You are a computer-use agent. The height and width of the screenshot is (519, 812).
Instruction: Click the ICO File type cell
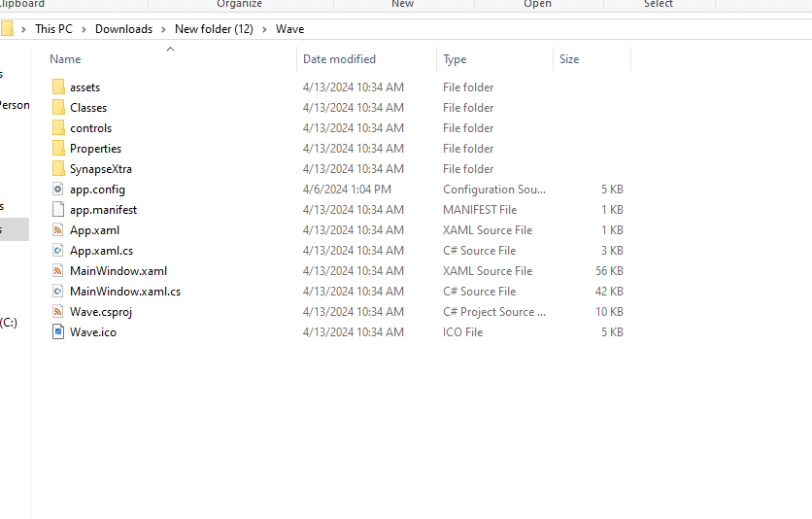(x=462, y=332)
